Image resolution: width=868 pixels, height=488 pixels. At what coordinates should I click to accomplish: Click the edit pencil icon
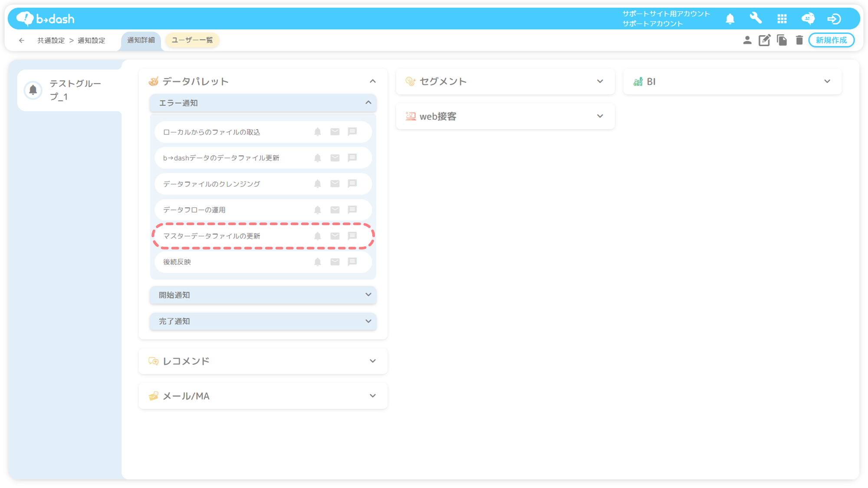pos(764,40)
